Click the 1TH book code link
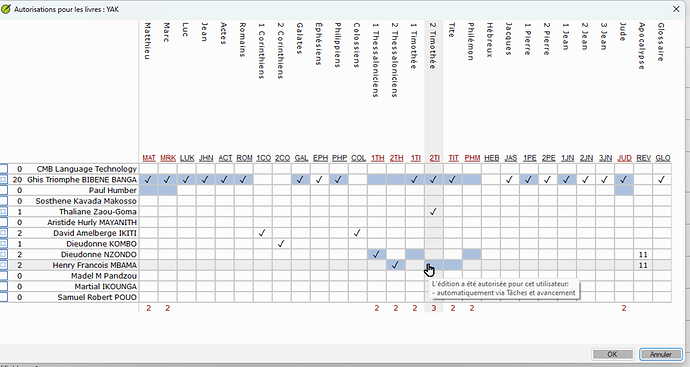 tap(377, 158)
